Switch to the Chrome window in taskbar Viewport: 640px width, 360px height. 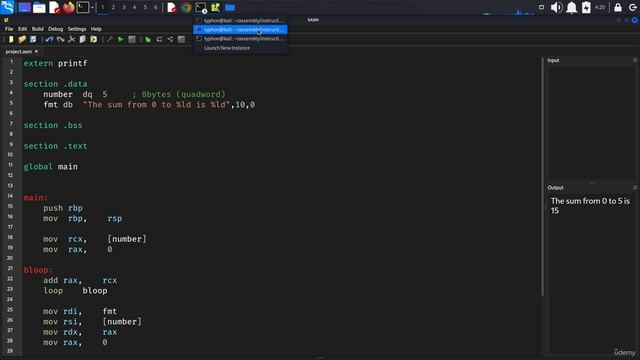[186, 7]
